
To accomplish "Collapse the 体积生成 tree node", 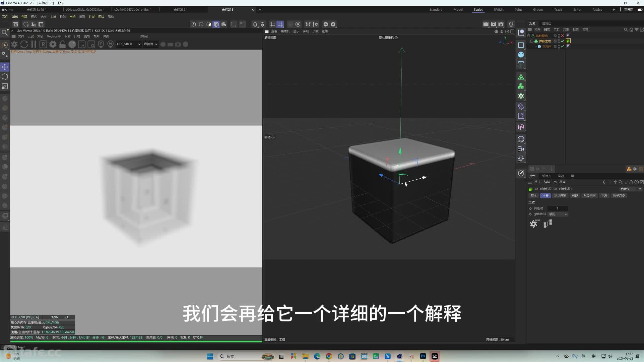I will (x=532, y=41).
